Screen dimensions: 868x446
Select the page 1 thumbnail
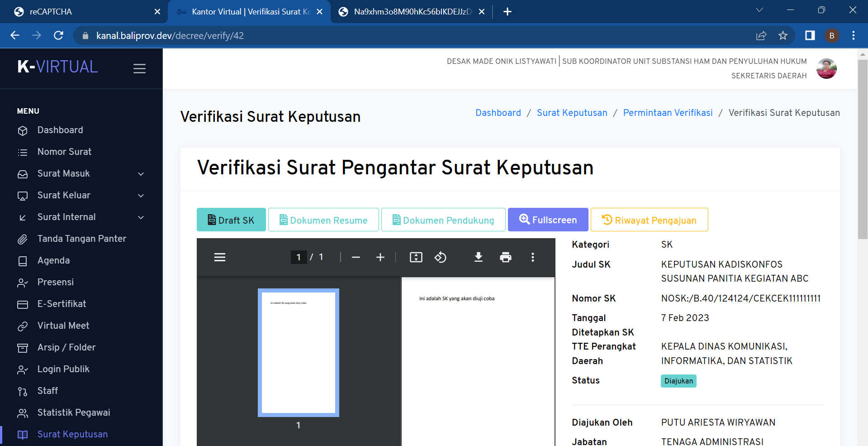(x=299, y=352)
